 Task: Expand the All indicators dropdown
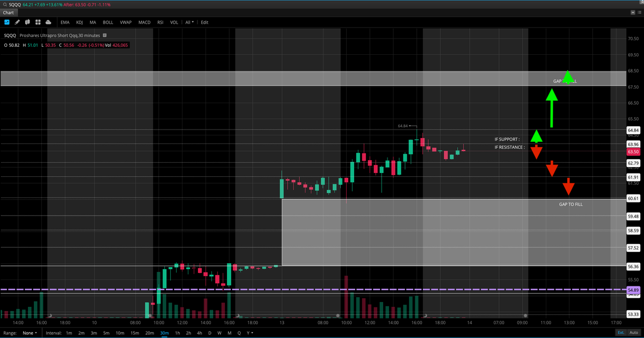pos(189,23)
